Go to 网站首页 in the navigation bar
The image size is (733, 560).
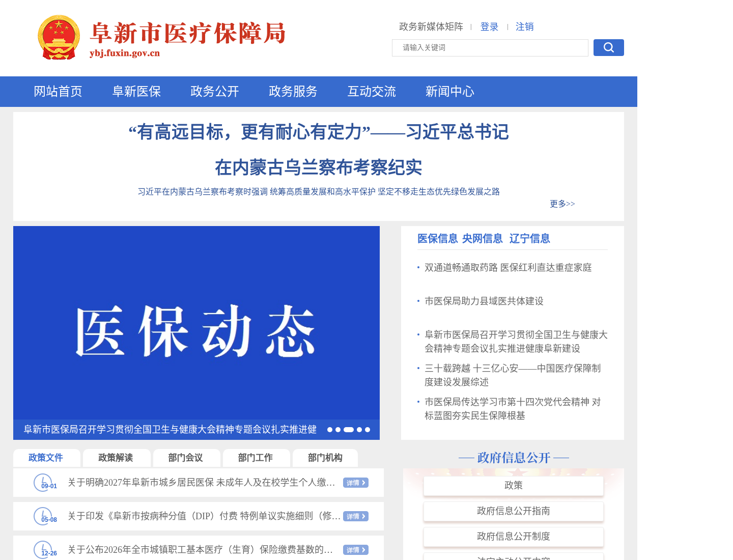coord(58,92)
